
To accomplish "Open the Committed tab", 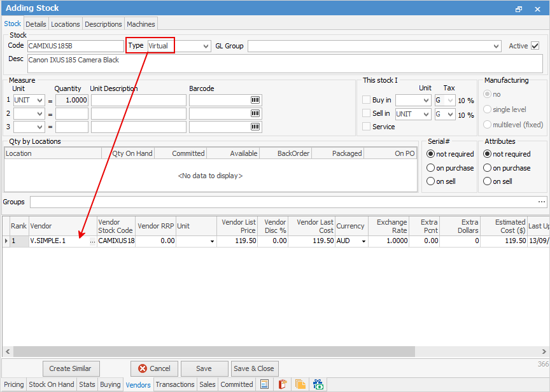I will pyautogui.click(x=237, y=384).
